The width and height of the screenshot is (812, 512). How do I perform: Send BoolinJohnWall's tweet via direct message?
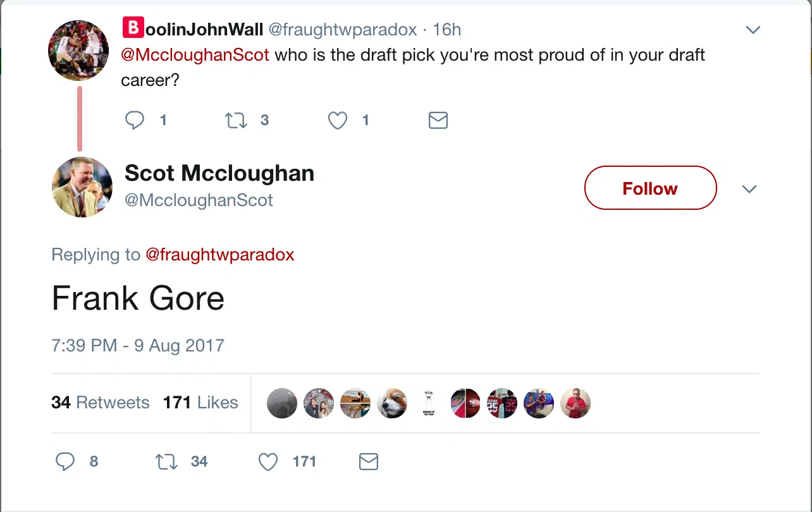[438, 120]
